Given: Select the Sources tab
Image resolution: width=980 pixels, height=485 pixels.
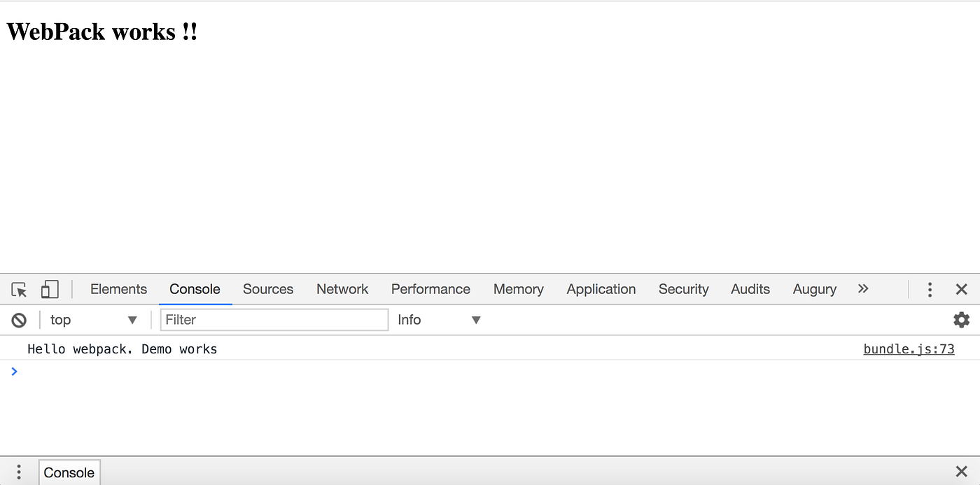Looking at the screenshot, I should pos(268,289).
